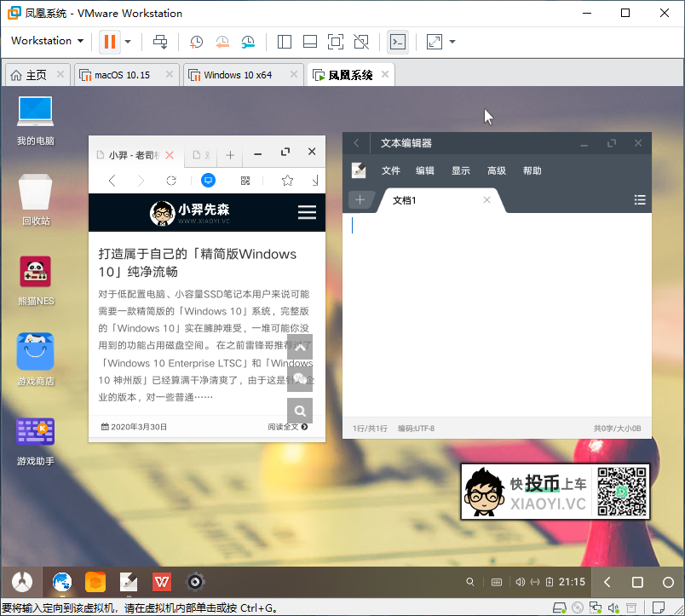Toggle VMware full screen mode

click(336, 41)
